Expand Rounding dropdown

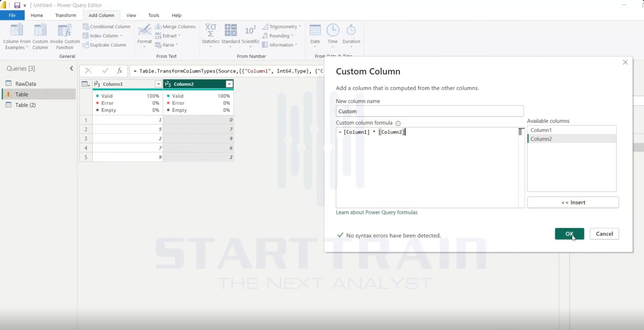click(x=278, y=36)
